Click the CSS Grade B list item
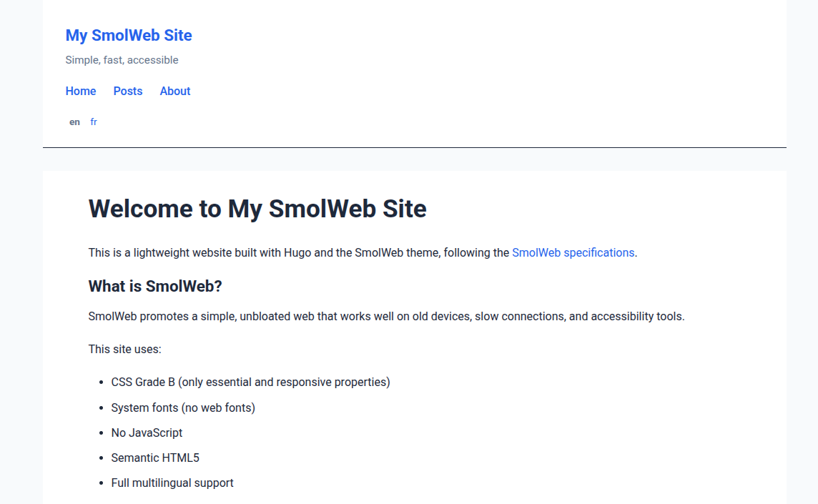818x504 pixels. (x=250, y=382)
